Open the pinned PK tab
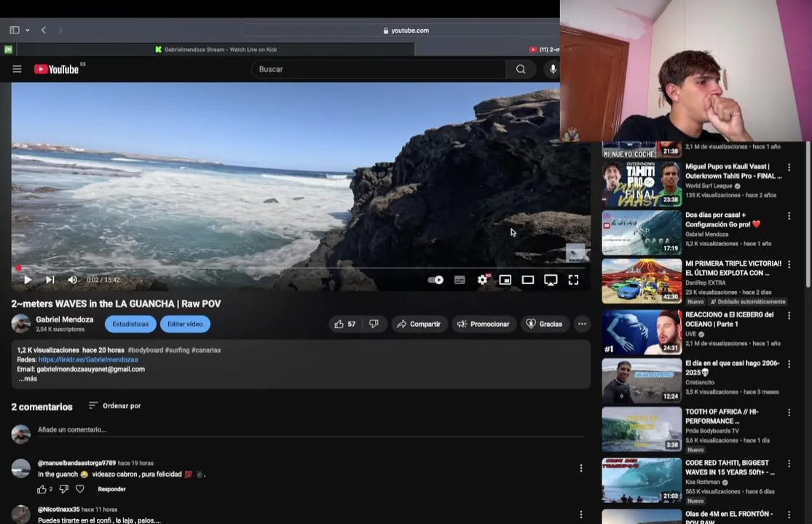The height and width of the screenshot is (524, 812). [8, 49]
